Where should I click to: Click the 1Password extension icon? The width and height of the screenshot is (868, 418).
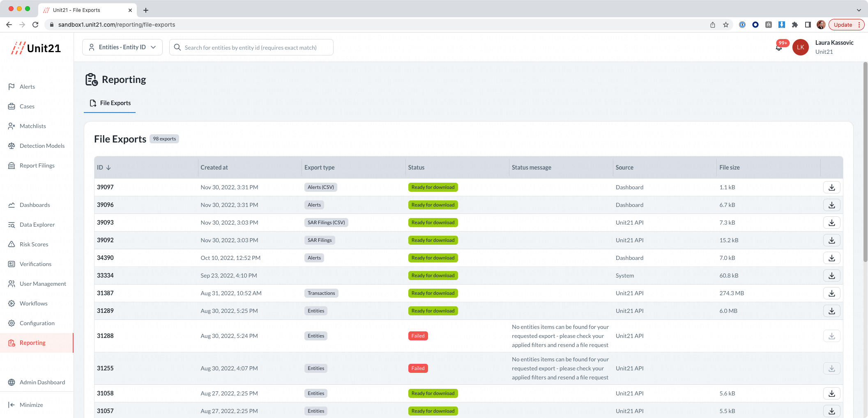pos(742,25)
